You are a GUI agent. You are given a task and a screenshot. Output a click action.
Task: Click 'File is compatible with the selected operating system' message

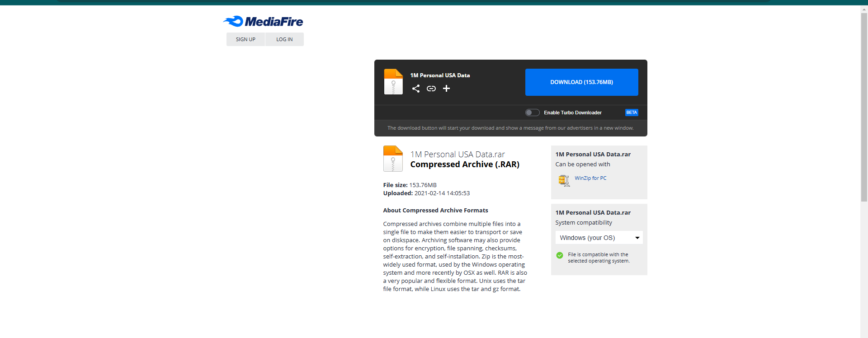pos(599,258)
